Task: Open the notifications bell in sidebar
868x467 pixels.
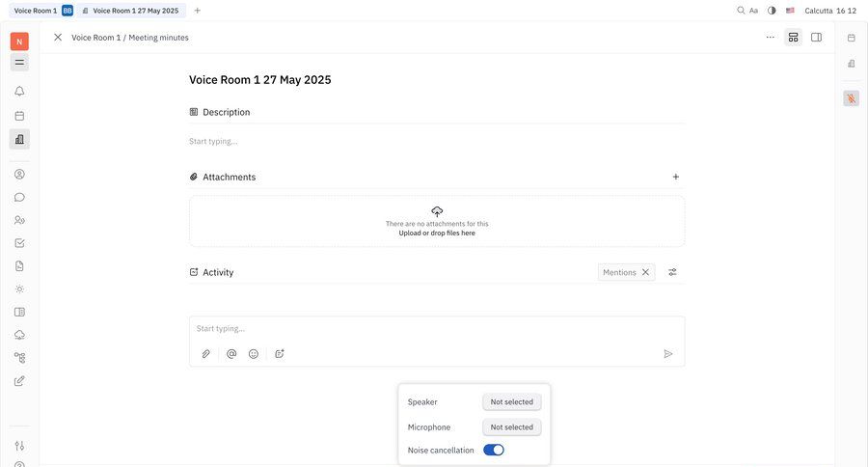Action: [19, 92]
